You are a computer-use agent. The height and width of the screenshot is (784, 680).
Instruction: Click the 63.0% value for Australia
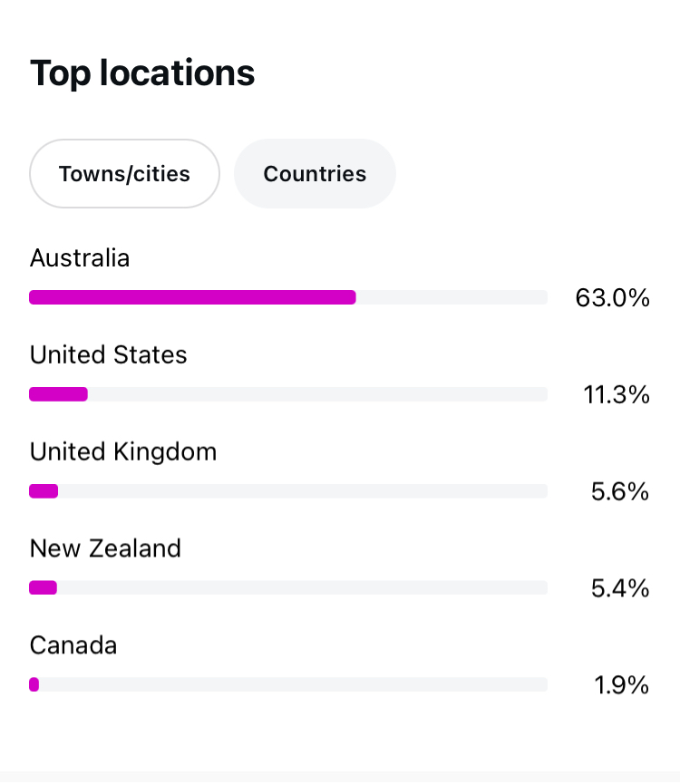(x=612, y=297)
